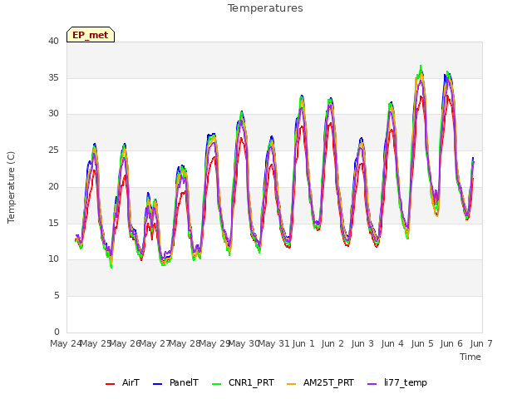The width and height of the screenshot is (532, 399).
Task: Click the Temperature (C) y-axis title
Action: pos(11,187)
